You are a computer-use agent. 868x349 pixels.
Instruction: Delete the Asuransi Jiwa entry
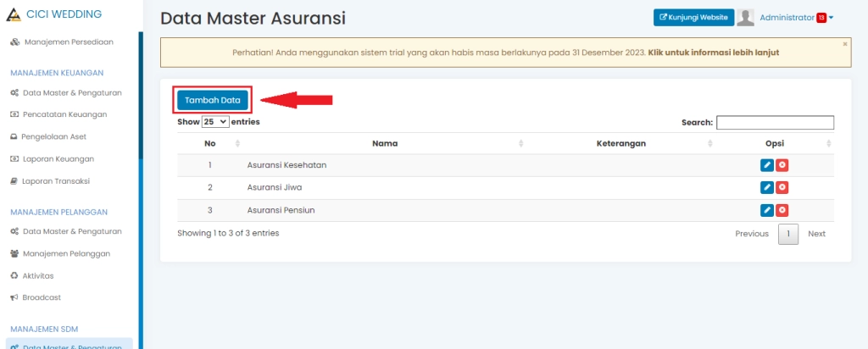tap(782, 187)
